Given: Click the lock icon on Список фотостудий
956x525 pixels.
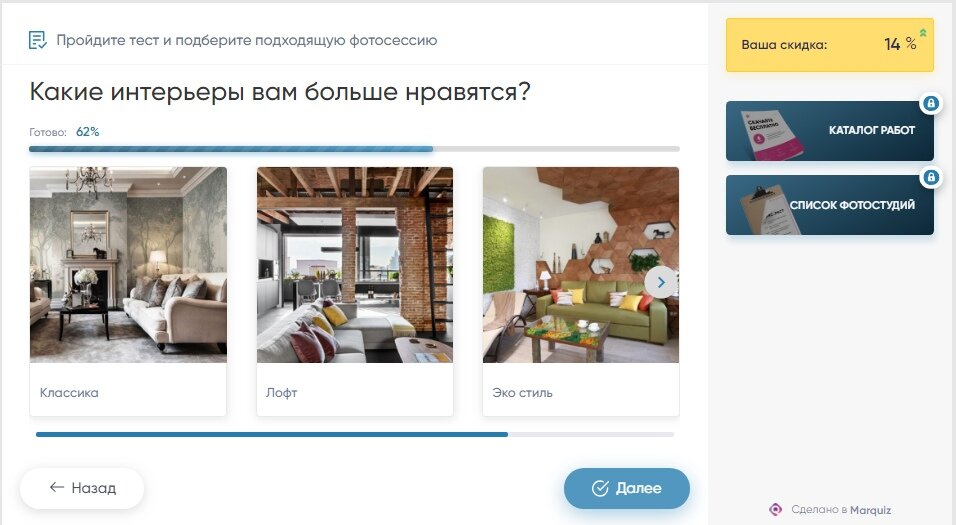Looking at the screenshot, I should (x=930, y=177).
